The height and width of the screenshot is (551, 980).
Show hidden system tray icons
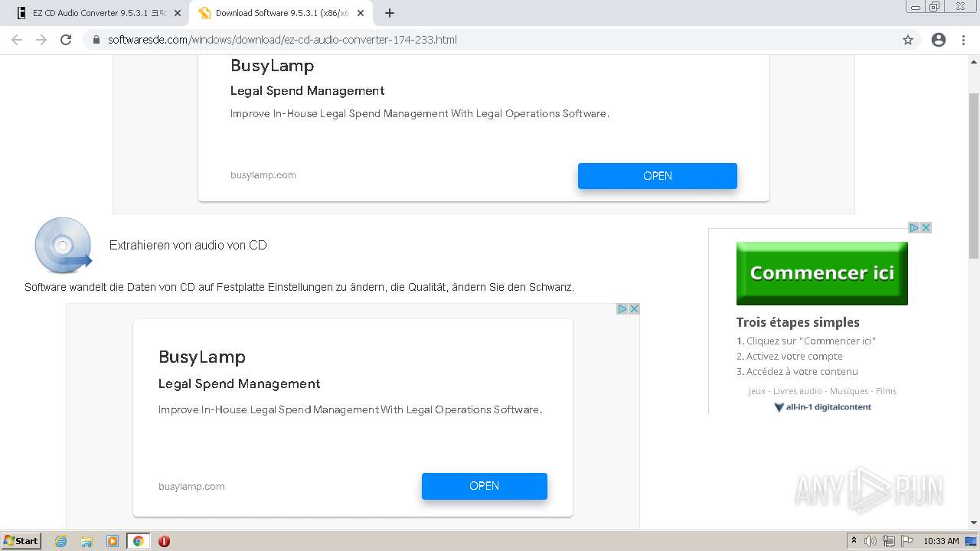(854, 541)
